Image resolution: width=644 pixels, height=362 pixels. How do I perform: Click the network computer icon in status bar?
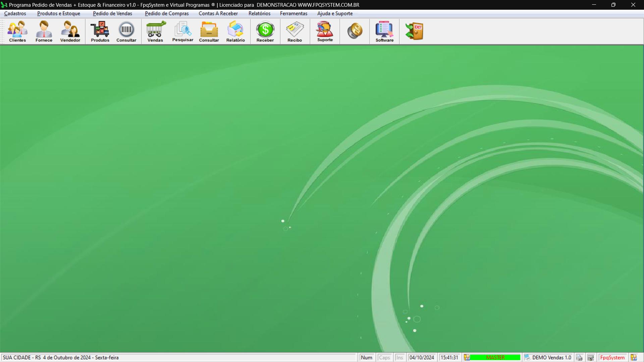(x=591, y=358)
